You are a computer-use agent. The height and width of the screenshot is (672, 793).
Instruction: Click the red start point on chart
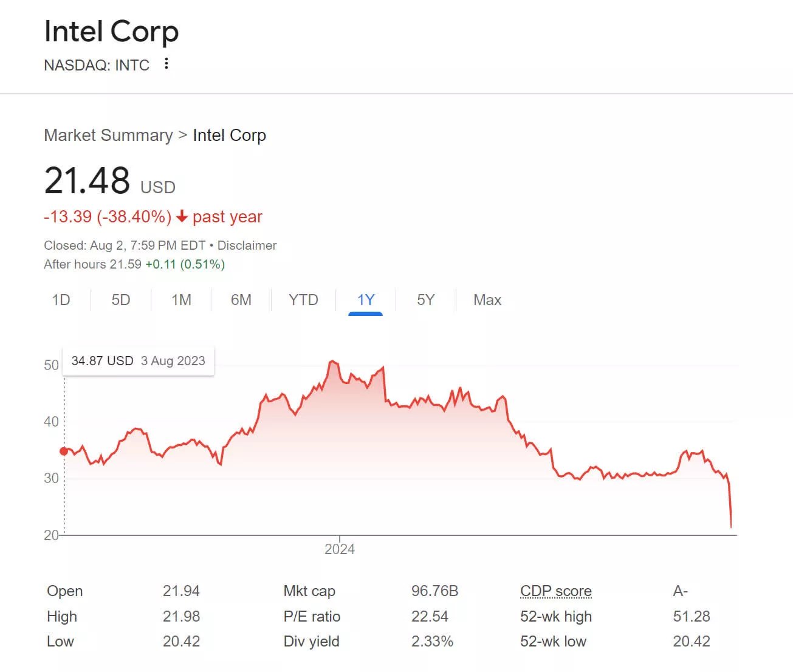pos(64,451)
